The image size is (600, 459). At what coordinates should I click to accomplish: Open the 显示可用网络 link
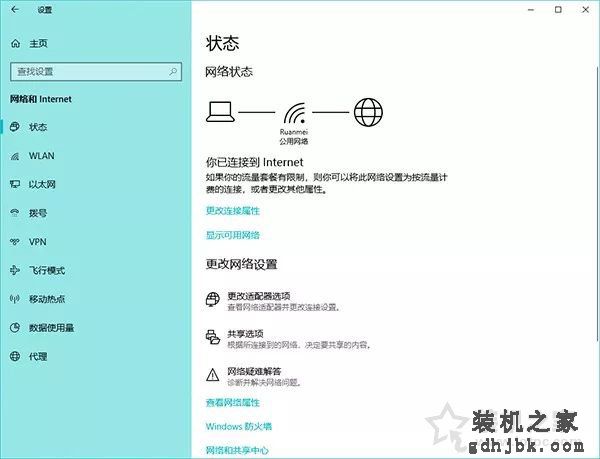[233, 235]
